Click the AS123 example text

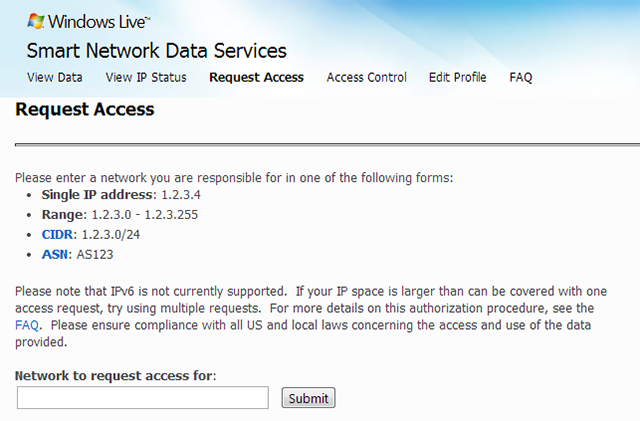tap(96, 254)
